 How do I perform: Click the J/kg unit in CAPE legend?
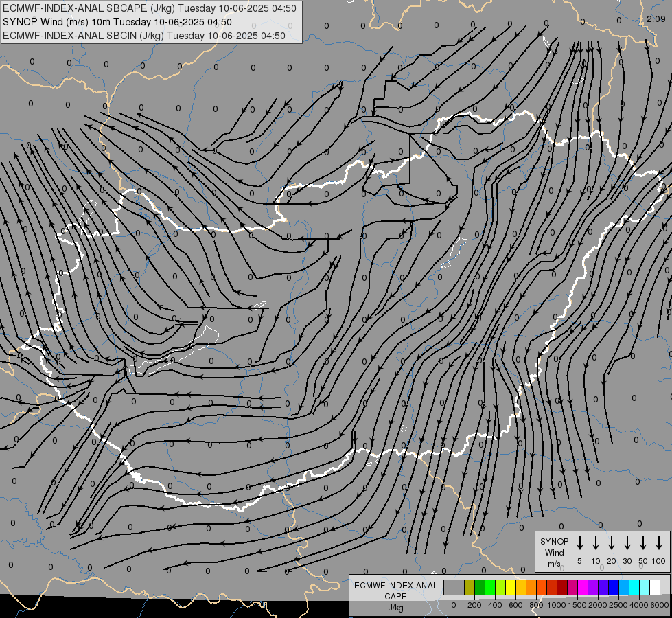[x=395, y=608]
